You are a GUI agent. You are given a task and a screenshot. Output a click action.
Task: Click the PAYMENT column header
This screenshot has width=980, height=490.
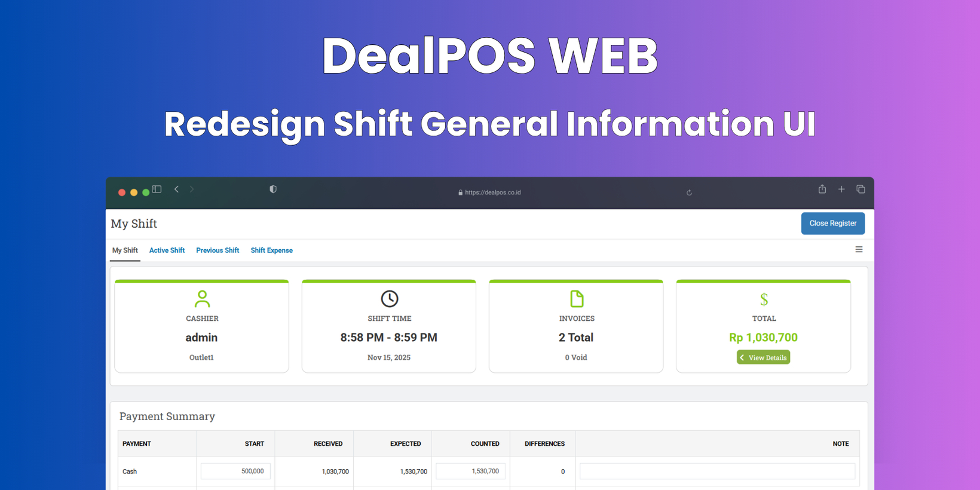[137, 444]
